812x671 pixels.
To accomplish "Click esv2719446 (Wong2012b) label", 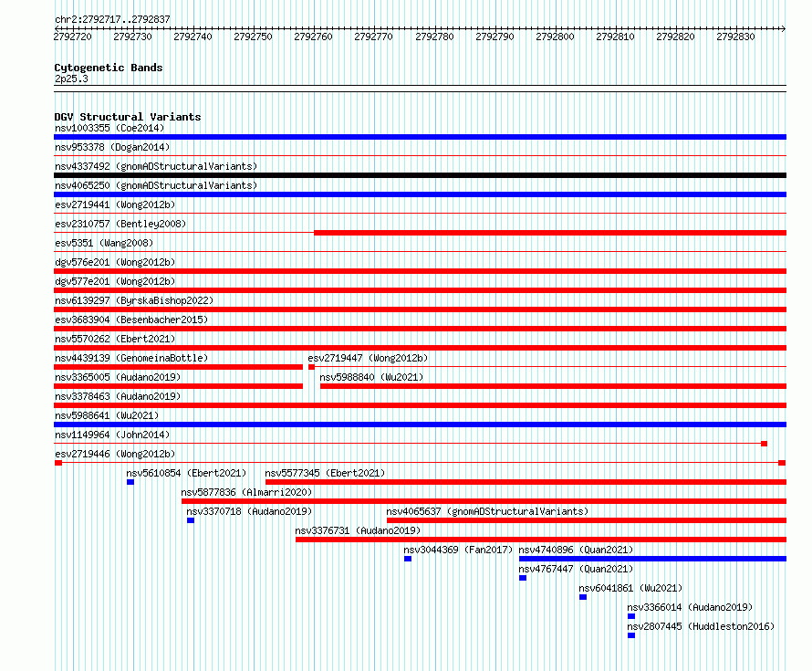I will coord(115,454).
